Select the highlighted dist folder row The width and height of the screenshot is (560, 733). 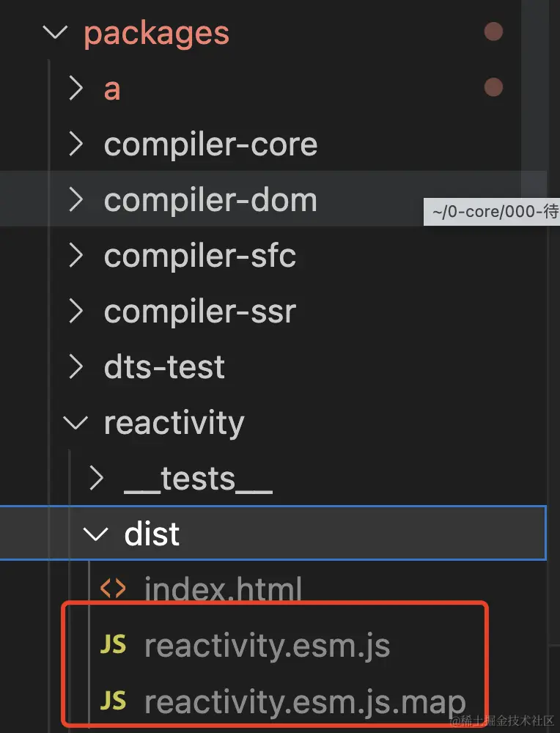[151, 534]
